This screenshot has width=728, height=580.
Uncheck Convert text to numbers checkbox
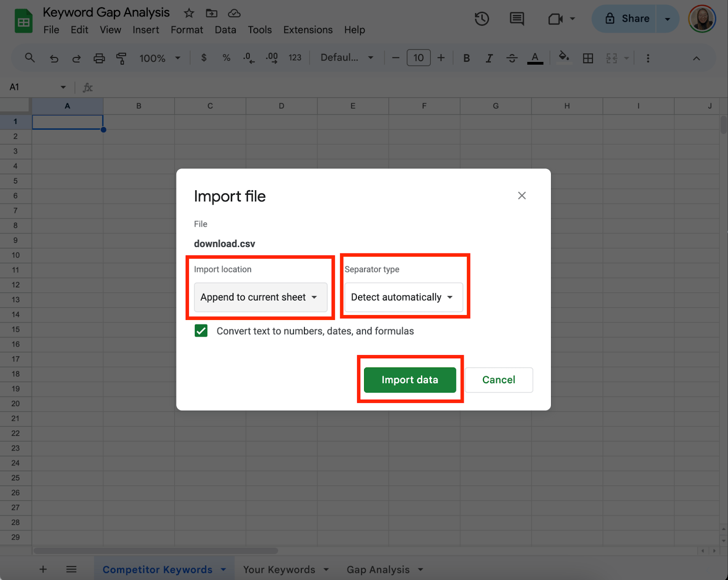201,331
